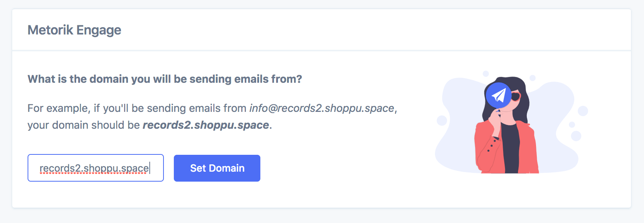Click the large decorative circle at lower right of illustration
Viewport: 644px width, 223px height.
pyautogui.click(x=576, y=136)
